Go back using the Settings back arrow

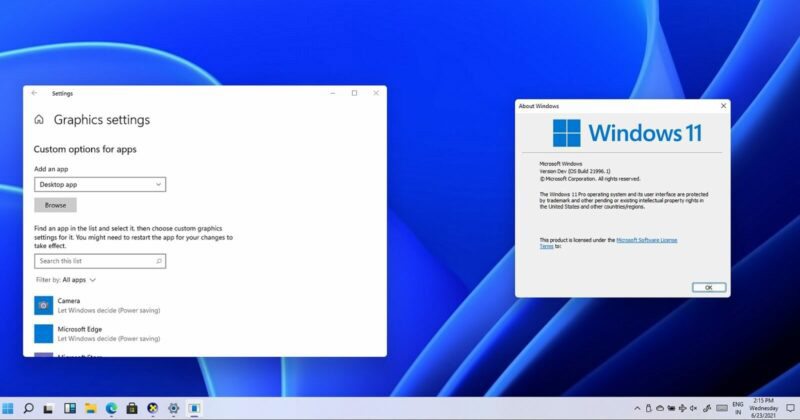(x=34, y=93)
